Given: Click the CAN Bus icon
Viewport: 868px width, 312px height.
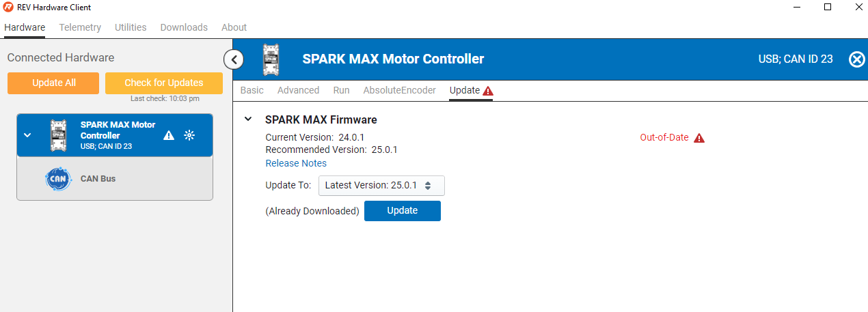Looking at the screenshot, I should [x=57, y=179].
